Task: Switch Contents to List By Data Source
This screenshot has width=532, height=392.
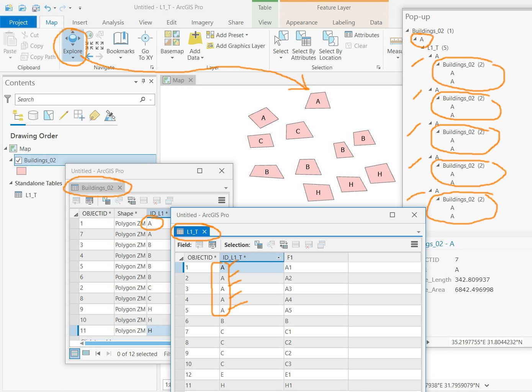Action: tap(33, 115)
